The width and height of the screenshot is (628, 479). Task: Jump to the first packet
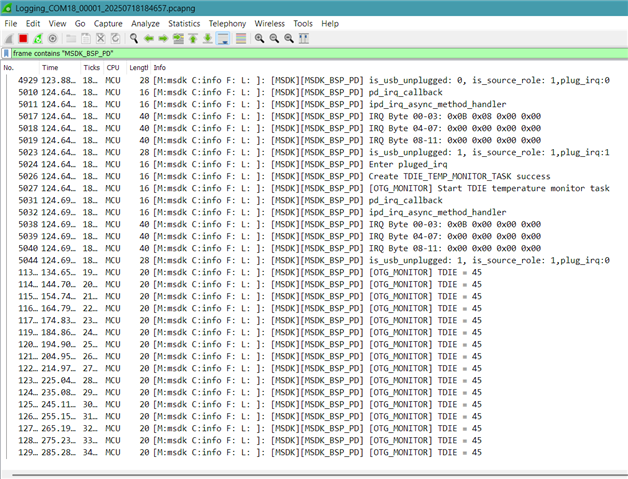[x=193, y=38]
